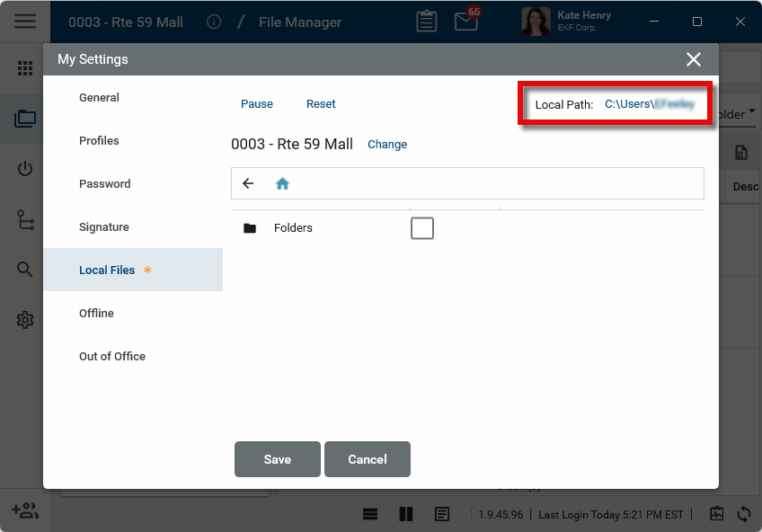Switch to the Signature tab
Viewport: 762px width, 532px height.
point(104,227)
